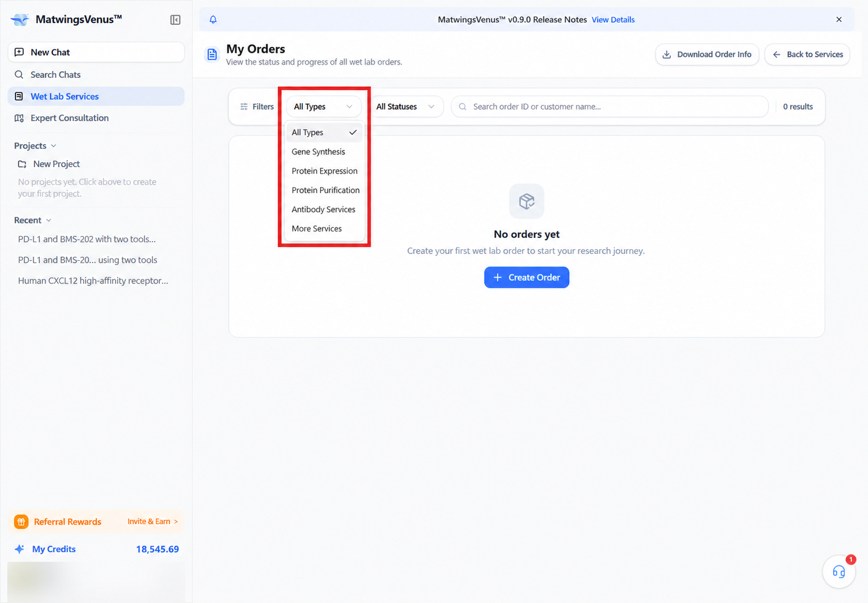Open Expert Consultation

click(x=96, y=118)
